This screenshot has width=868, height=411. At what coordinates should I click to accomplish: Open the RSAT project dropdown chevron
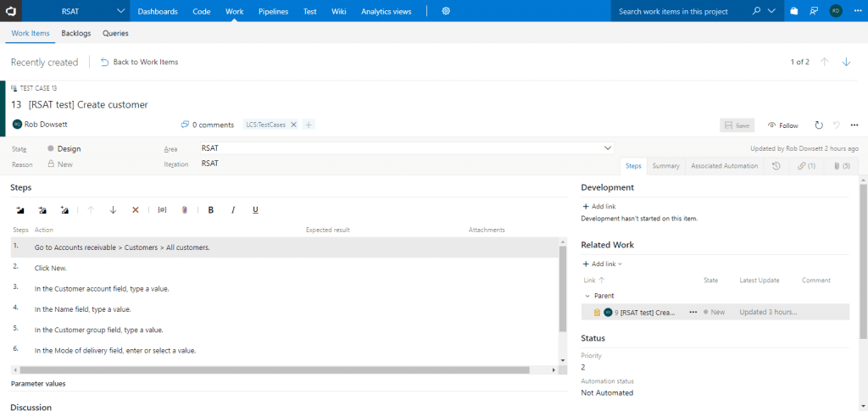pyautogui.click(x=120, y=11)
